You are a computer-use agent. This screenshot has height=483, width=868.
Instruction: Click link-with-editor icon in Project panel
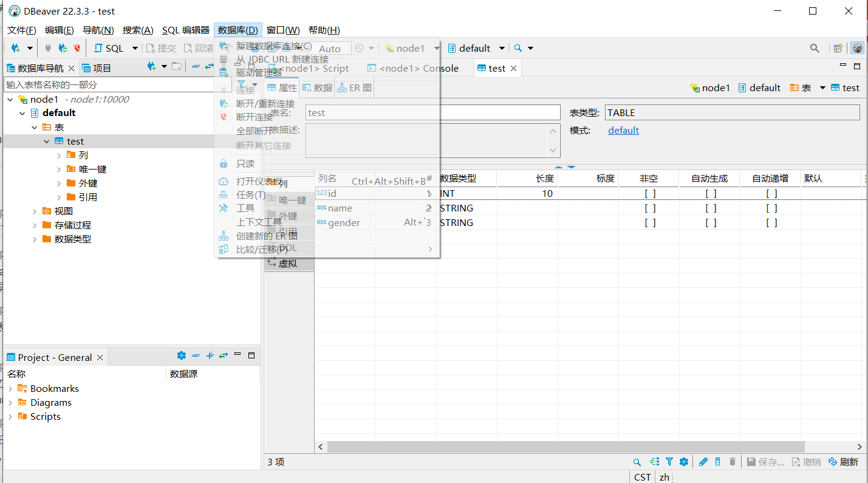coord(224,356)
